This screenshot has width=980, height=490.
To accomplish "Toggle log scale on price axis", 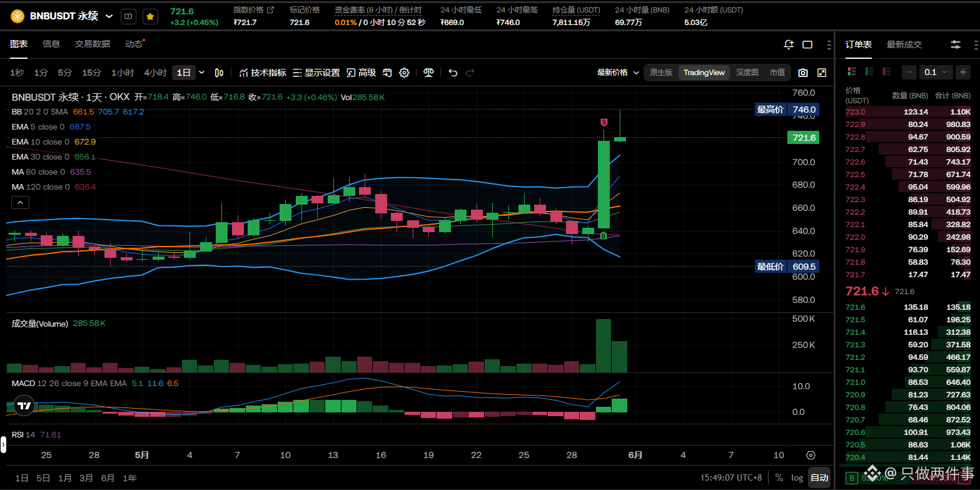I will [797, 477].
